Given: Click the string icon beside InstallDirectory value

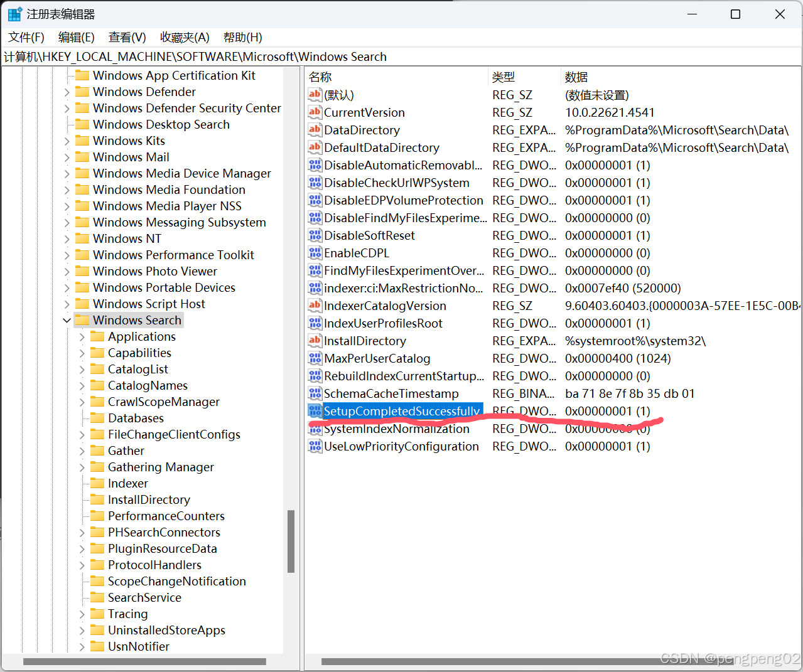Looking at the screenshot, I should pyautogui.click(x=315, y=341).
